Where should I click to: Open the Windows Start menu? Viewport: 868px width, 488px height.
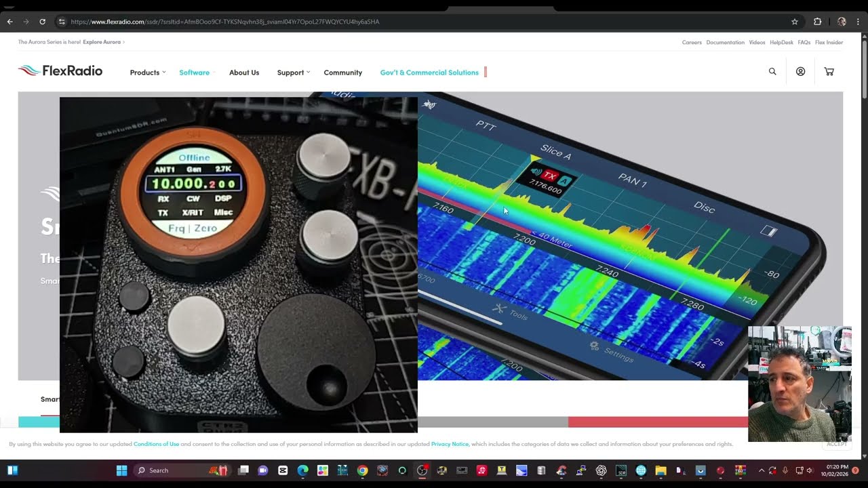pos(122,470)
